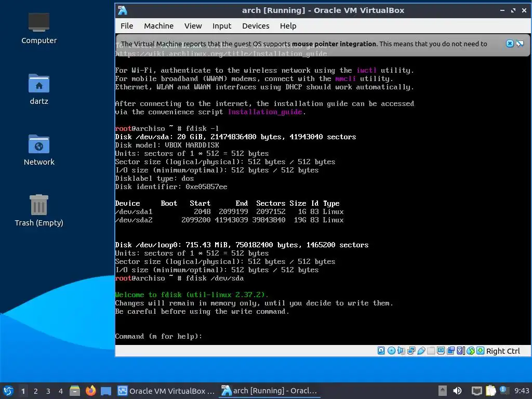Screen dimensions: 532x399
Task: Click the mouse integration status icon
Action: point(470,351)
